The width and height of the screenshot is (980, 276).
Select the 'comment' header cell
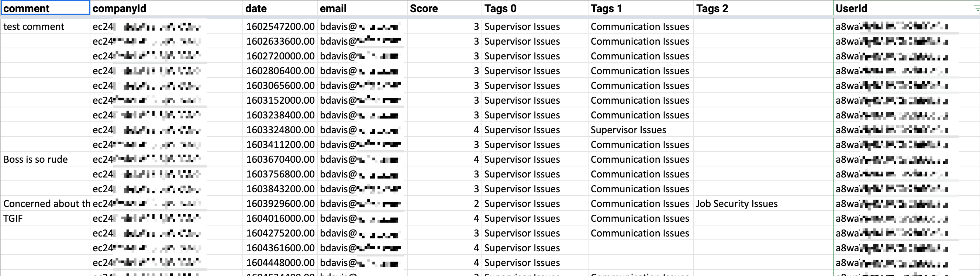point(45,8)
